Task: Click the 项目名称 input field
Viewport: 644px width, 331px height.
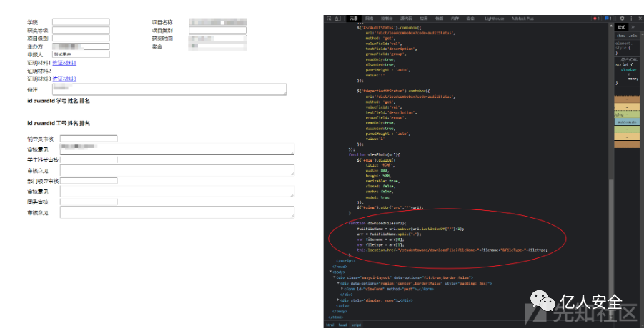Action: 218,21
